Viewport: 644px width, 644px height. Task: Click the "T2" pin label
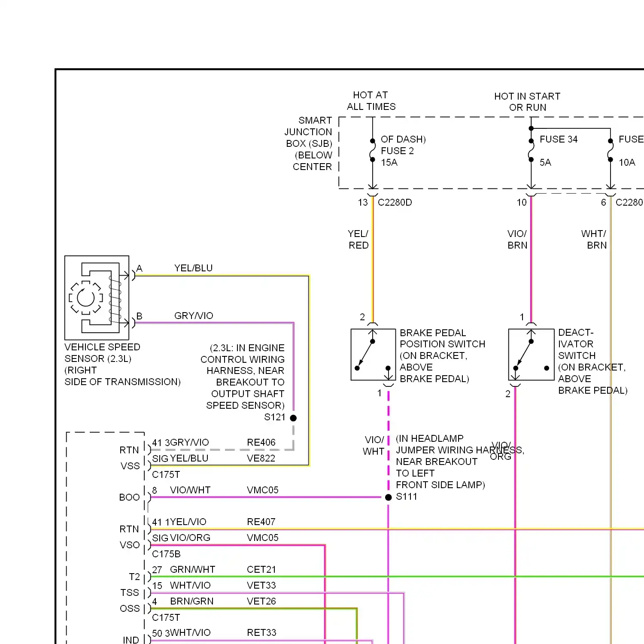(x=134, y=577)
